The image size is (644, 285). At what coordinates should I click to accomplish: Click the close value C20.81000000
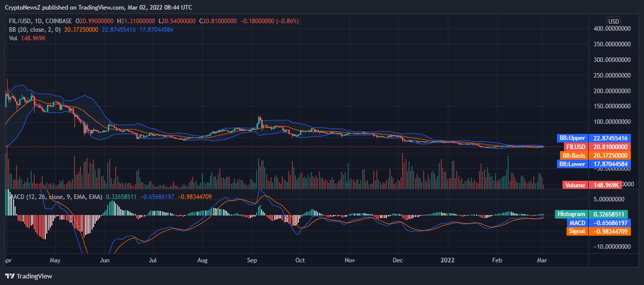[x=218, y=21]
